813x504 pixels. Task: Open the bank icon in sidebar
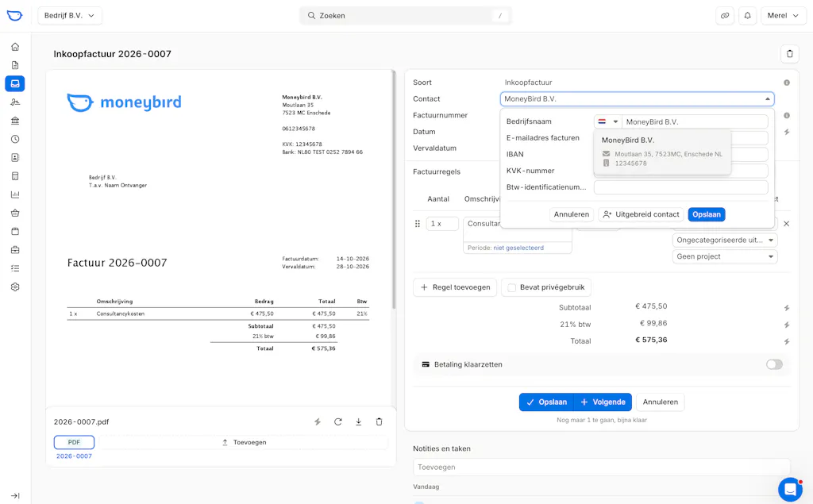(x=15, y=121)
